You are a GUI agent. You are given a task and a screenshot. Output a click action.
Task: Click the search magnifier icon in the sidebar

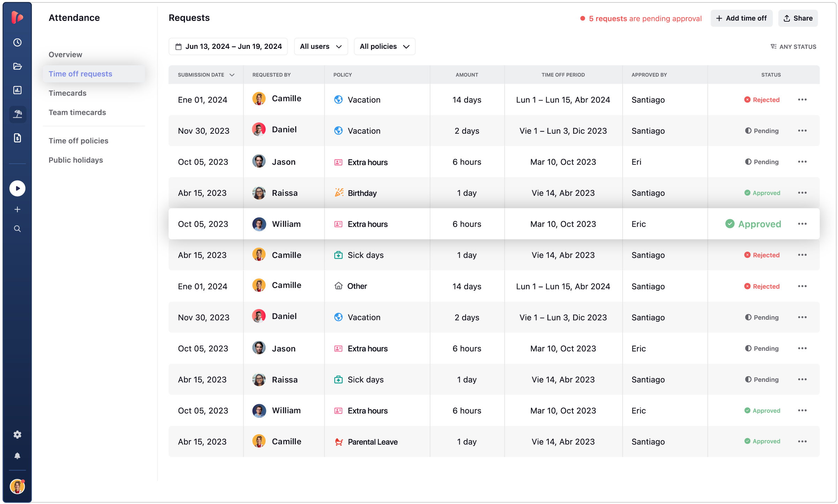tap(17, 229)
